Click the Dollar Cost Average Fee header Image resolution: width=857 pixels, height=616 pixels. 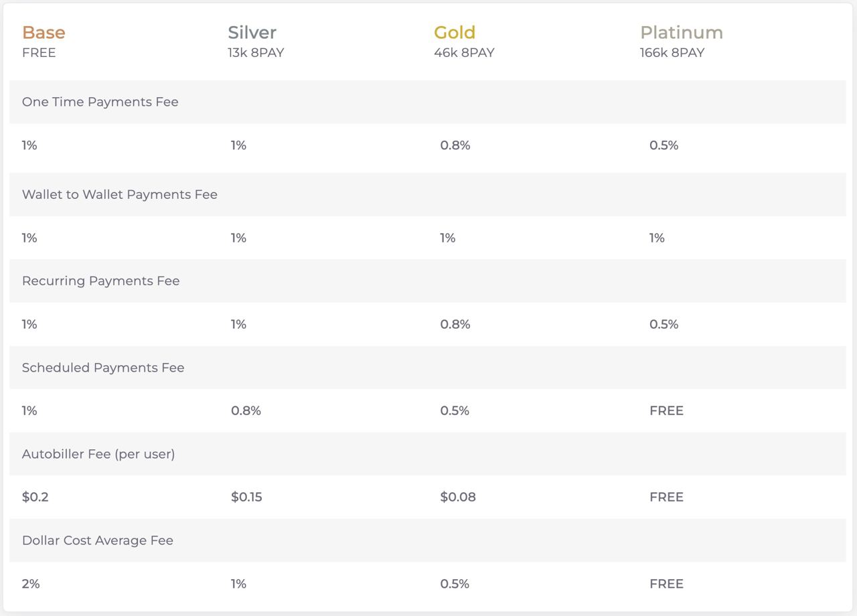[x=97, y=540]
